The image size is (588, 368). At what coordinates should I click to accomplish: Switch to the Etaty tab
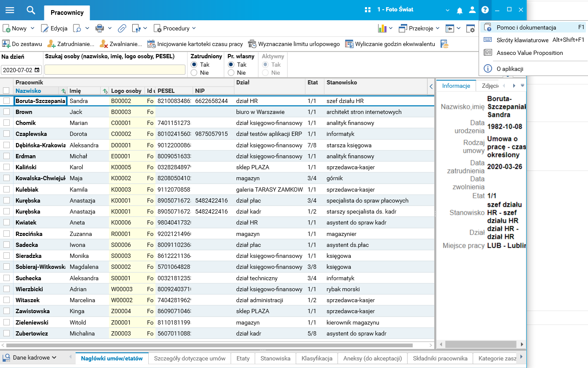[243, 358]
